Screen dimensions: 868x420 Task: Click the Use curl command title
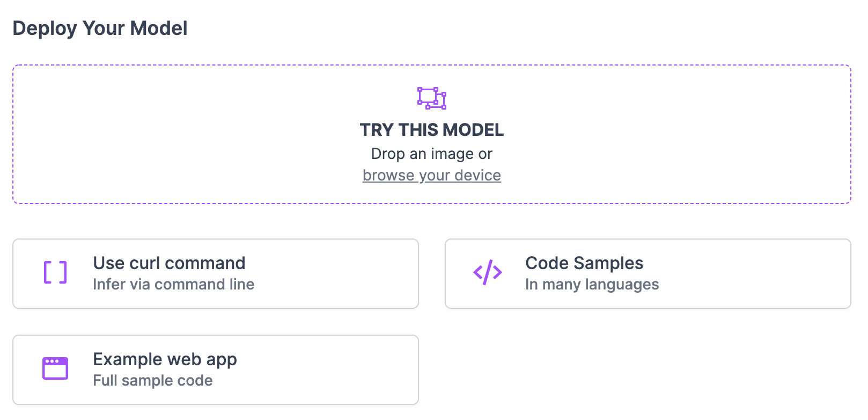(x=169, y=263)
